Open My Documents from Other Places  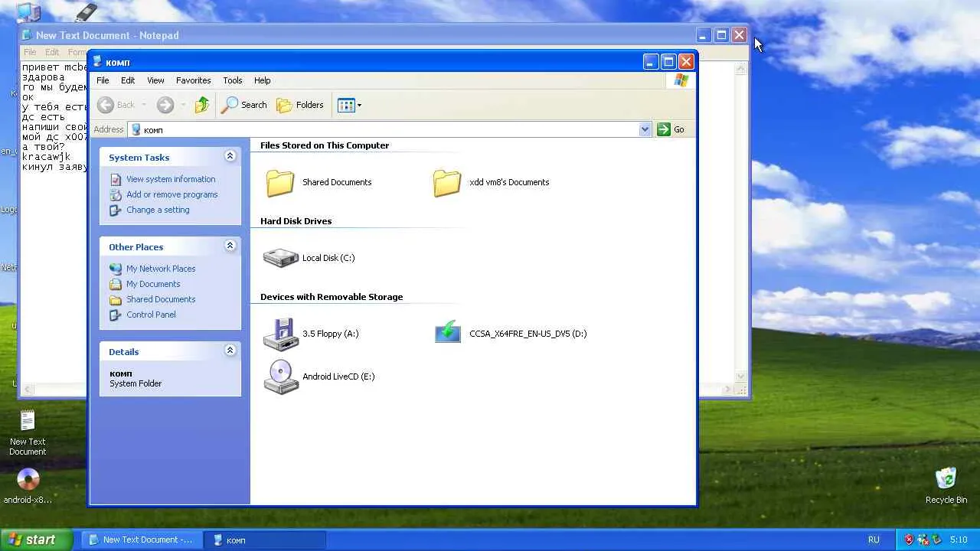[153, 284]
